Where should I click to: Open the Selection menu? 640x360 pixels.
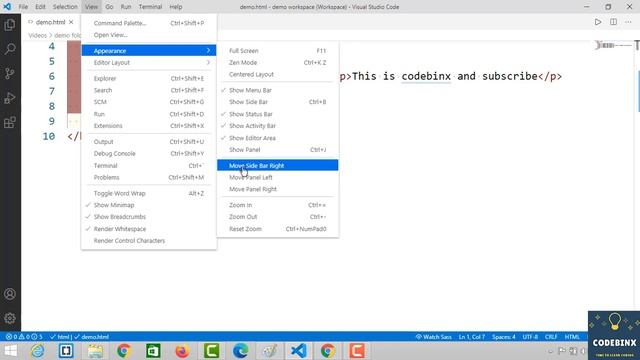pos(65,7)
